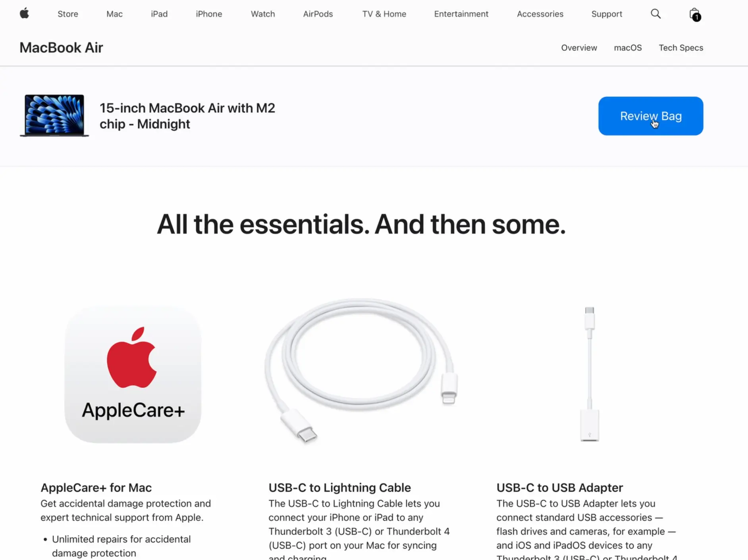Screen dimensions: 748x560
Task: Go to iPad in navigation bar
Action: [159, 14]
